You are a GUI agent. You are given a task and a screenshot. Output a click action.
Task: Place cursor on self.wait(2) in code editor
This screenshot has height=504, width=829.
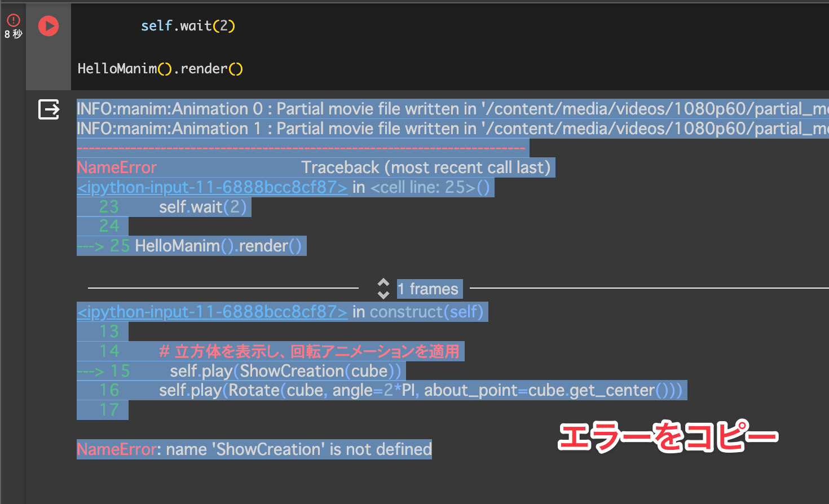(188, 26)
